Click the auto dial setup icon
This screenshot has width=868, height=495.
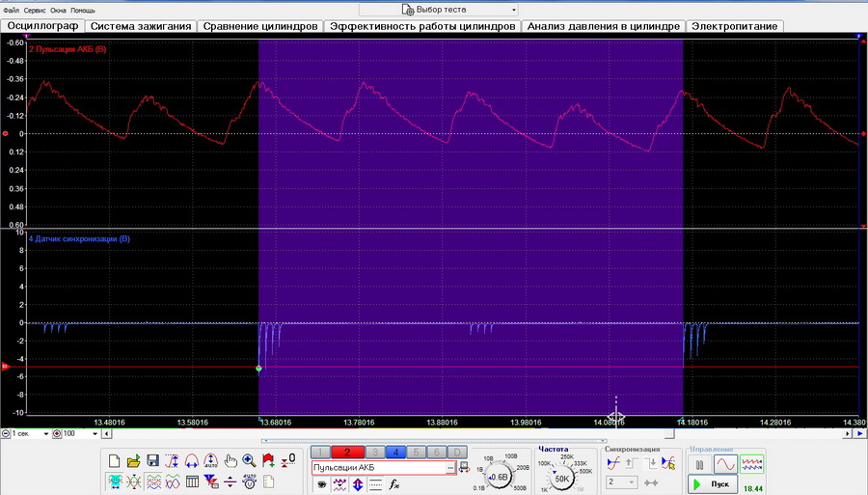249,481
